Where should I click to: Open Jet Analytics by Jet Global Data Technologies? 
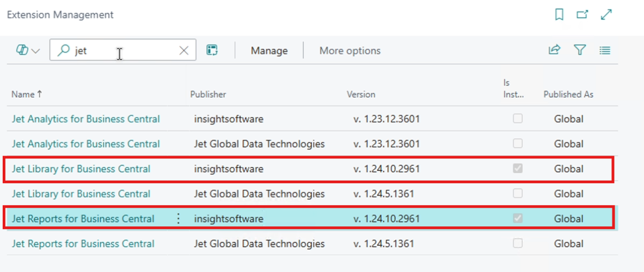click(85, 144)
